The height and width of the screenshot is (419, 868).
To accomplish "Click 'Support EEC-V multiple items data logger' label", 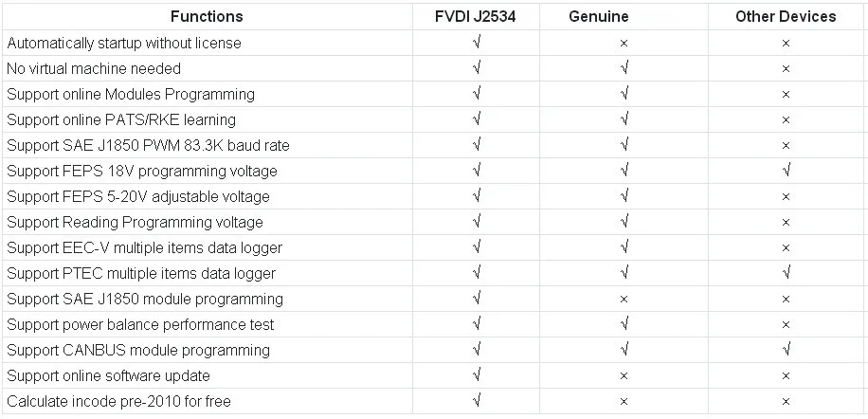I will point(144,248).
